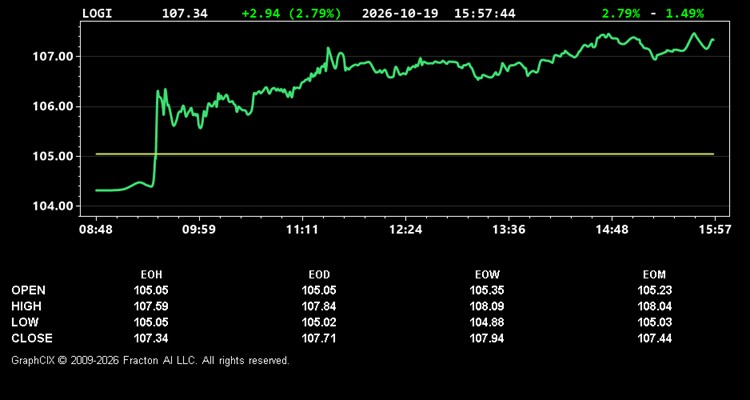This screenshot has height=400, width=750.
Task: Click the 15:57:44 timestamp
Action: 485,13
